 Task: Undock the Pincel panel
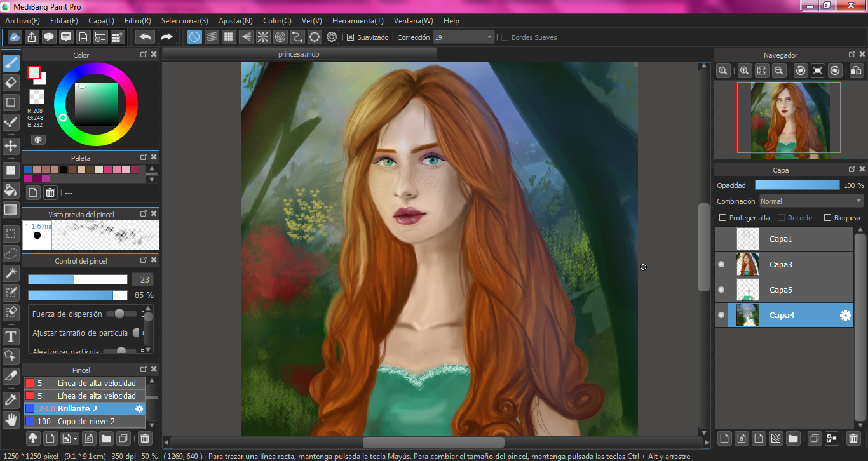(x=144, y=370)
